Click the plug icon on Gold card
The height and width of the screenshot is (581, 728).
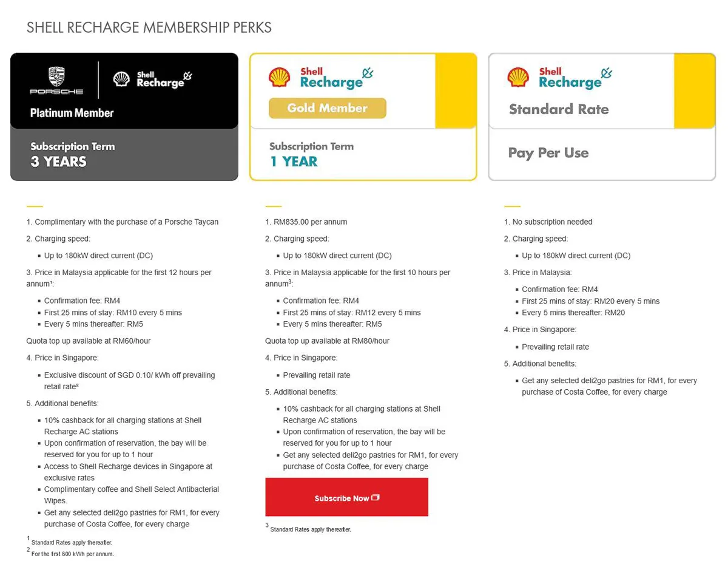click(x=367, y=74)
